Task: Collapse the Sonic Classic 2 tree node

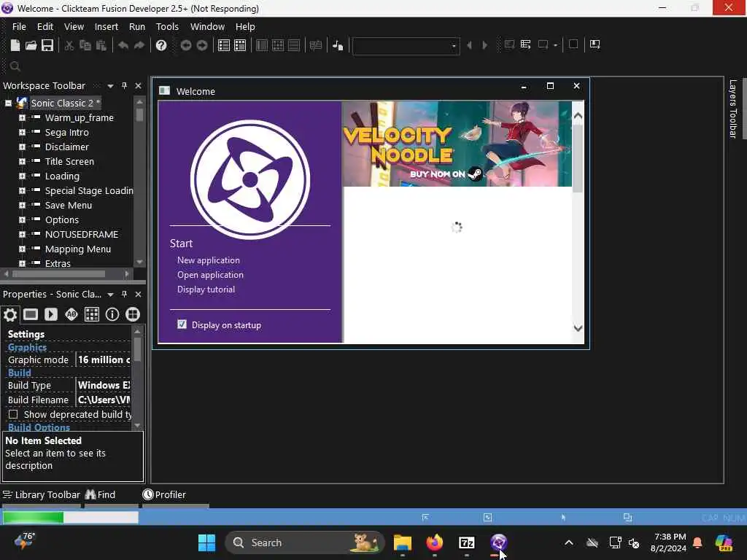Action: [8, 103]
